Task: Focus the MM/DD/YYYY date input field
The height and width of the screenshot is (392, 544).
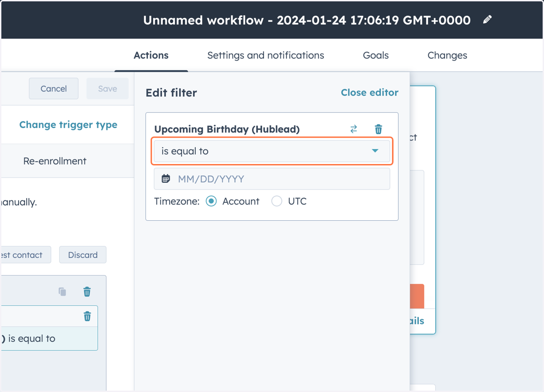Action: coord(272,179)
